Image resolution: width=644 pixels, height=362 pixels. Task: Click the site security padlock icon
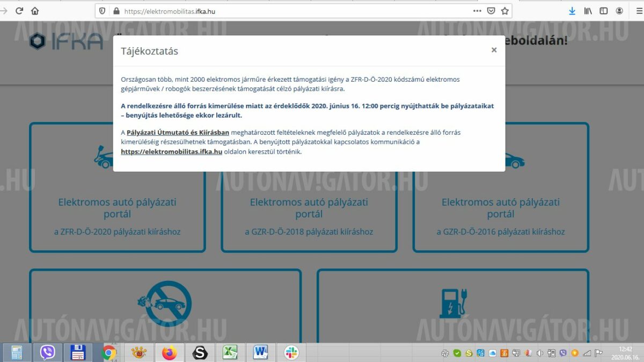pos(116,11)
